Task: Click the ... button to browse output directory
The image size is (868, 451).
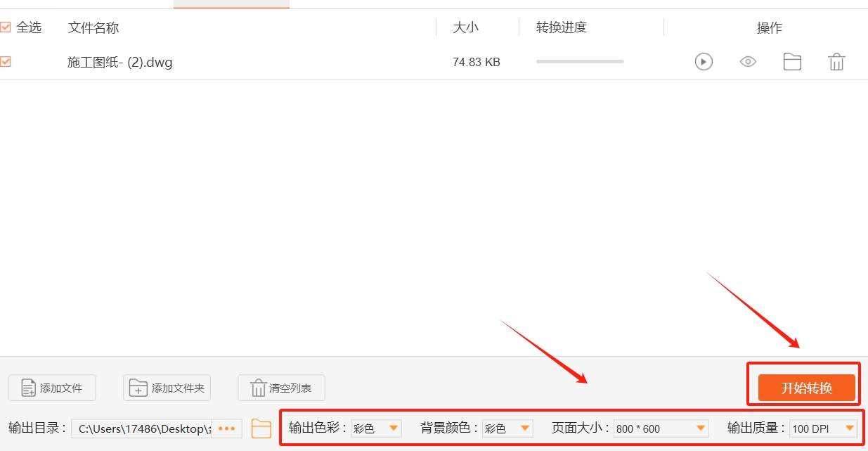Action: pyautogui.click(x=227, y=428)
